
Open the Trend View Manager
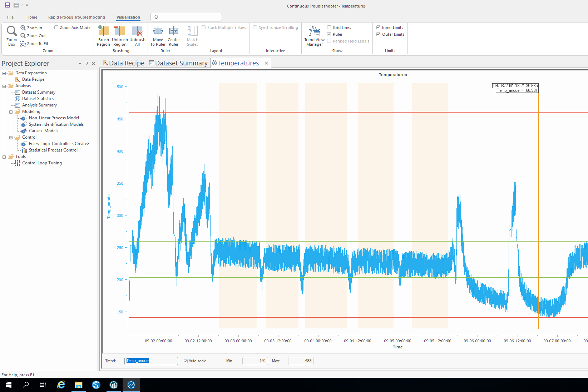click(315, 36)
